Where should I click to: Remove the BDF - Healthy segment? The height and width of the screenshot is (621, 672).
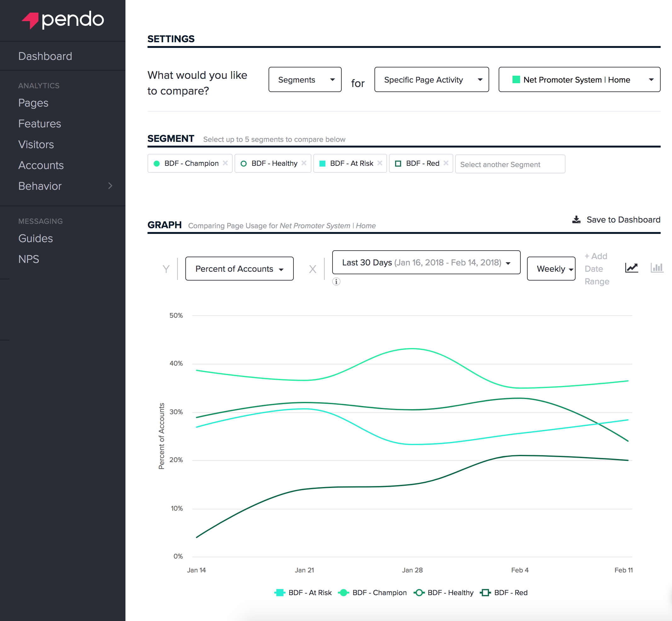click(x=304, y=163)
